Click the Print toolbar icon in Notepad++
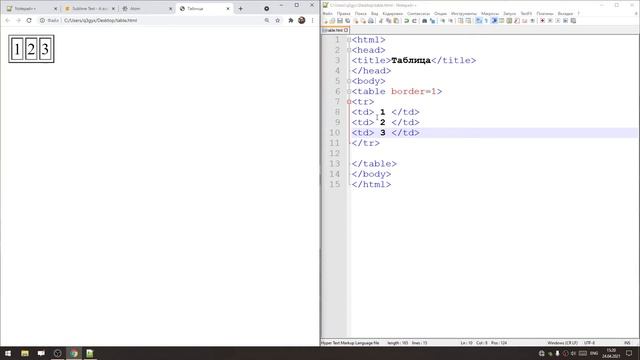The height and width of the screenshot is (360, 640). [x=371, y=21]
